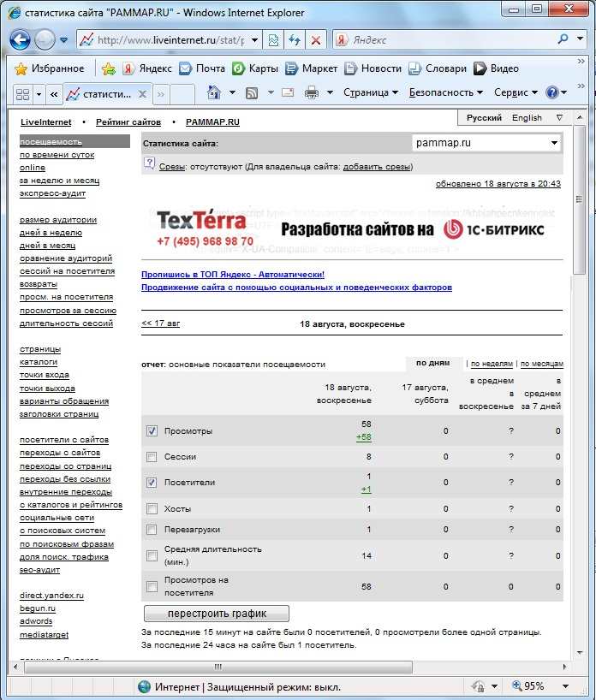Screen dimensions: 596x700
Task: Open the Страница menu
Action: click(x=371, y=92)
